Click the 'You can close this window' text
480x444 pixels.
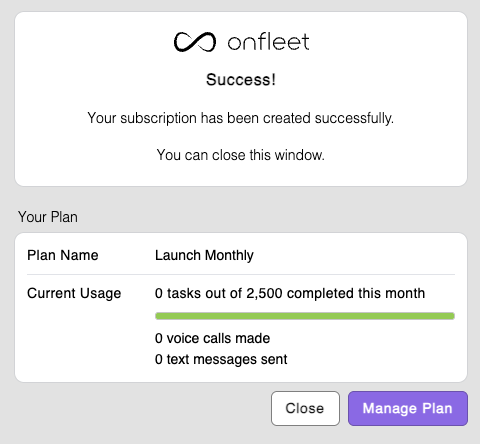coord(241,155)
